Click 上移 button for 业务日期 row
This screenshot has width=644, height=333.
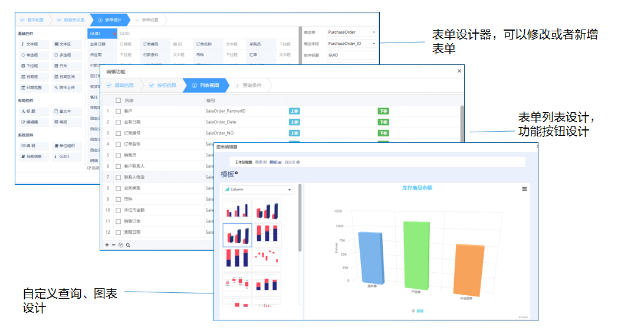click(x=294, y=122)
